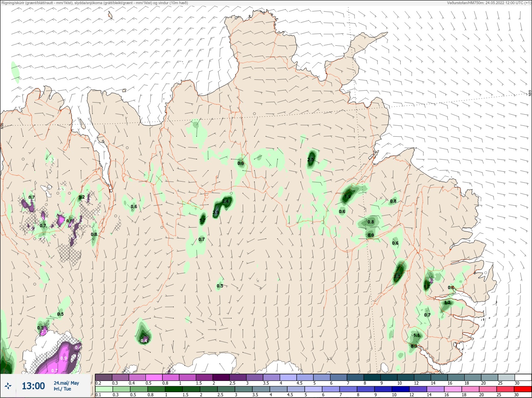Pick the darkest purple swatch between 2 and 2.5

pos(221,378)
